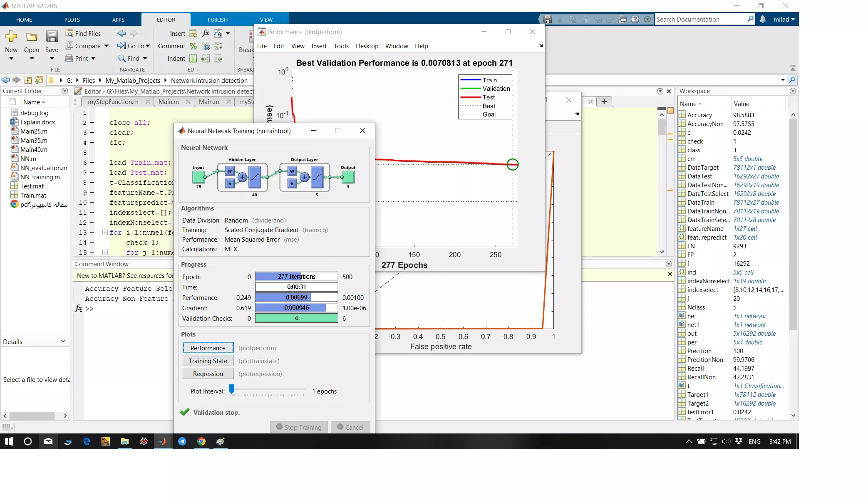Open Workspace panel actions menu

793,91
